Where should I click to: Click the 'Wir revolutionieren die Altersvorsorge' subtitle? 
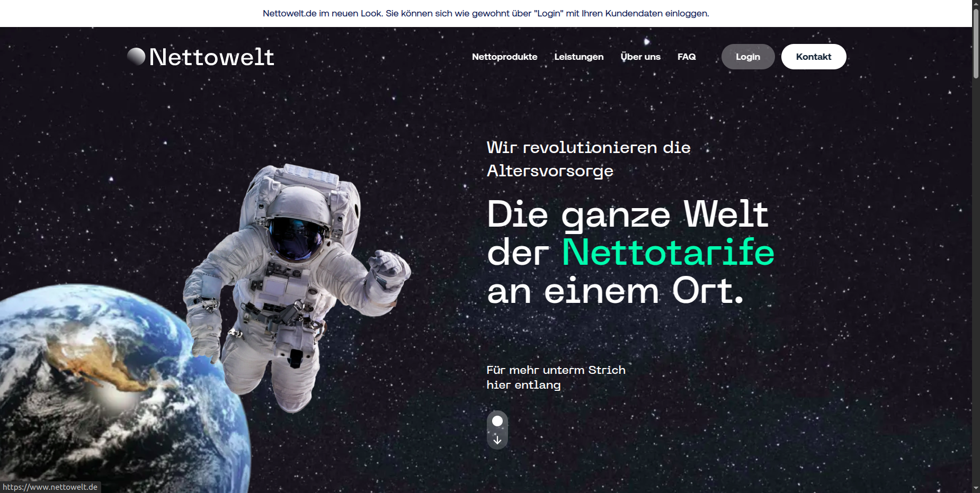point(589,159)
